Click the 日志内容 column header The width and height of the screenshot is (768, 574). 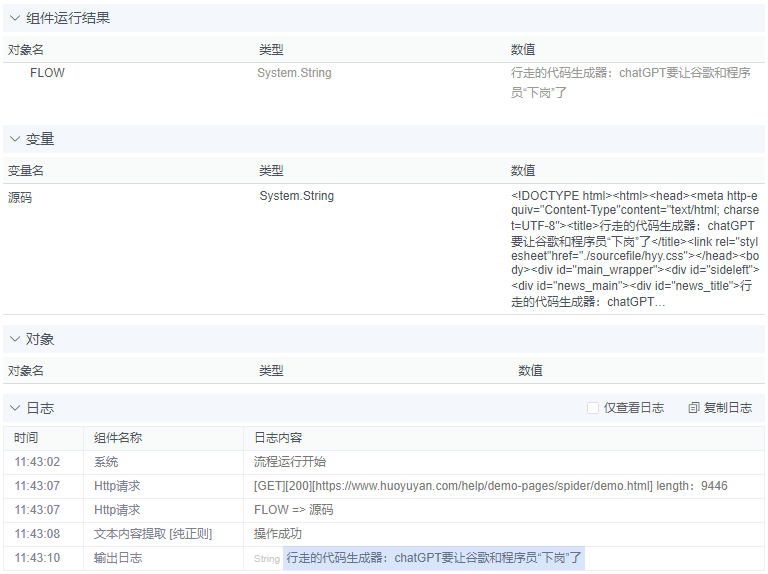pyautogui.click(x=278, y=438)
